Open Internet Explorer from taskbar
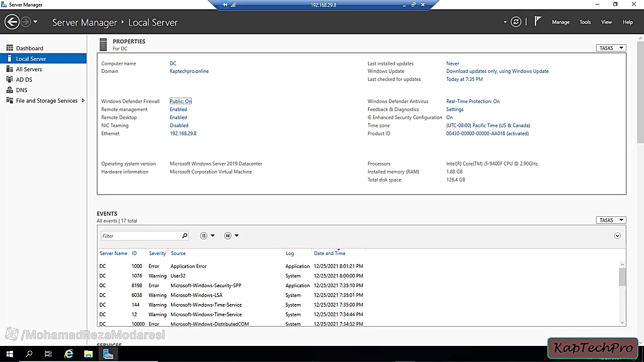 coord(69,354)
